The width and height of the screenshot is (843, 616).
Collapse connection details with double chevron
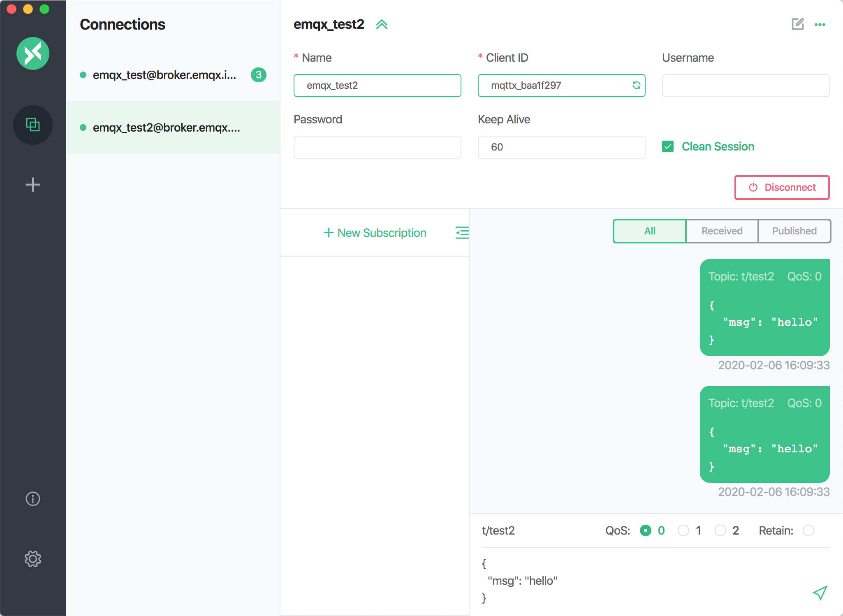[x=382, y=25]
